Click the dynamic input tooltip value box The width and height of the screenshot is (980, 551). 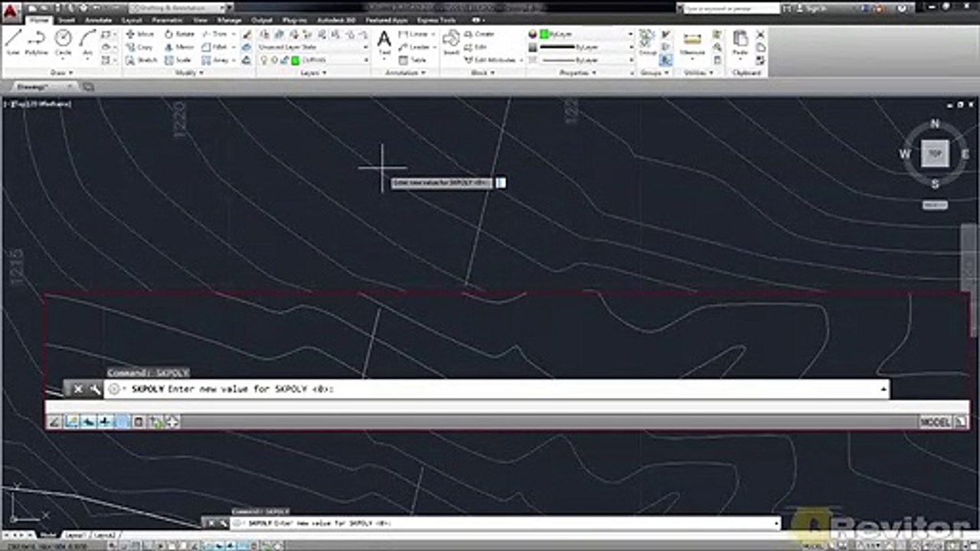coord(500,183)
